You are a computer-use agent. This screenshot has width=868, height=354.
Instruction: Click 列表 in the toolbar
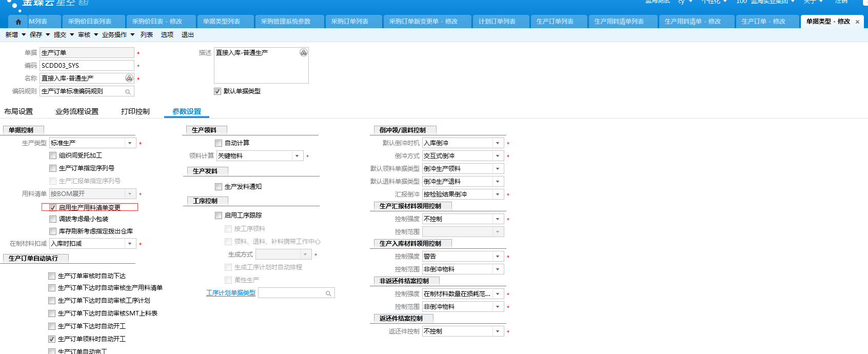coord(147,35)
